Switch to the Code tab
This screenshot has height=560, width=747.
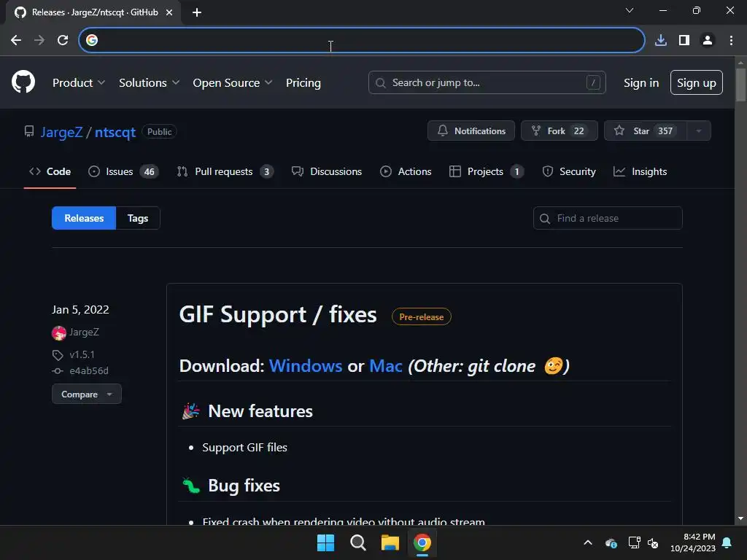(50, 171)
